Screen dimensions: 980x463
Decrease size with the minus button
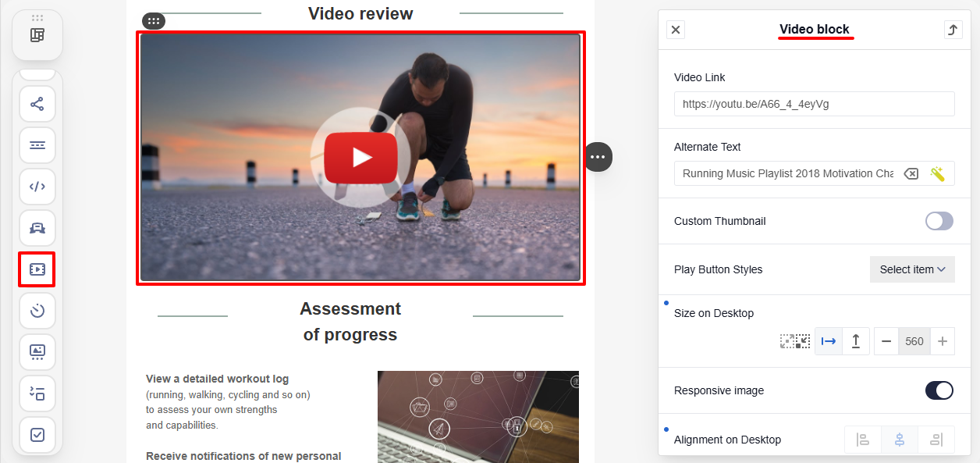(x=886, y=341)
